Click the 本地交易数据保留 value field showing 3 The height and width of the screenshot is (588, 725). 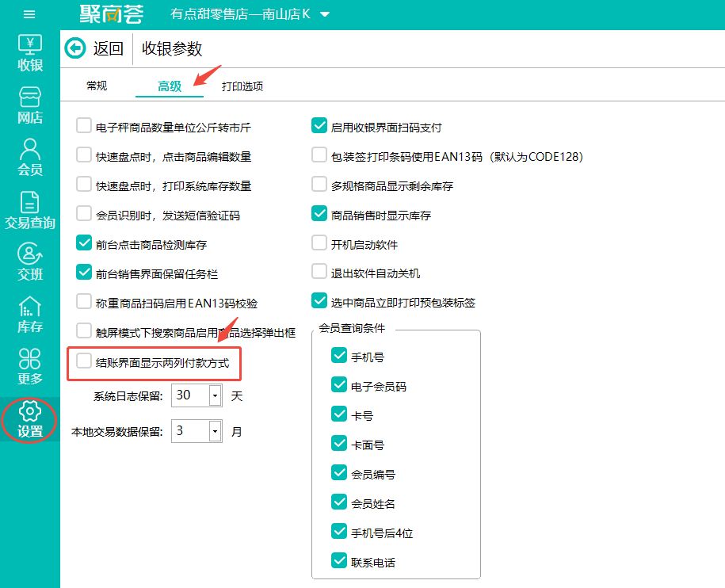coord(190,431)
